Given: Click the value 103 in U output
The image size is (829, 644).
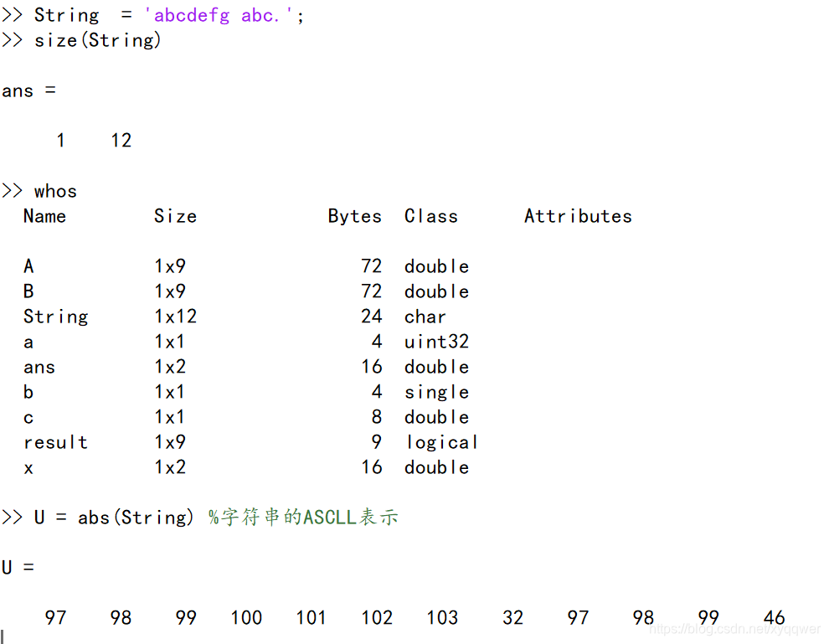Looking at the screenshot, I should [442, 618].
